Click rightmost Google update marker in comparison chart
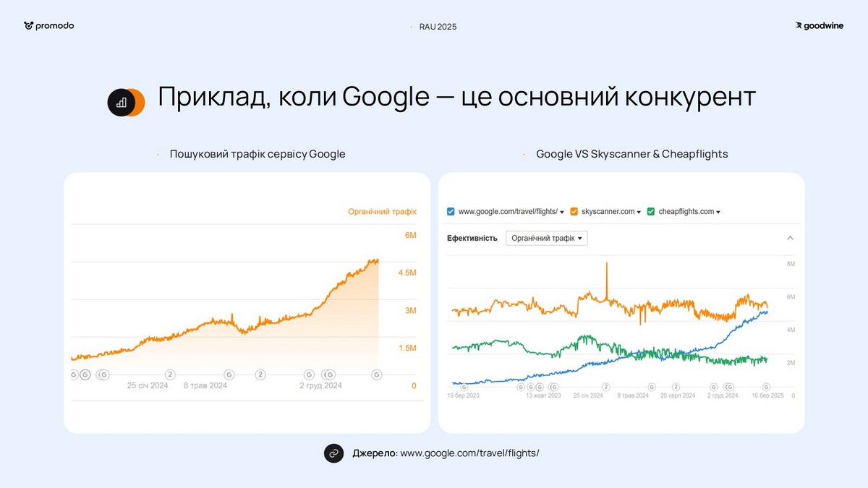The height and width of the screenshot is (488, 868). click(x=766, y=387)
